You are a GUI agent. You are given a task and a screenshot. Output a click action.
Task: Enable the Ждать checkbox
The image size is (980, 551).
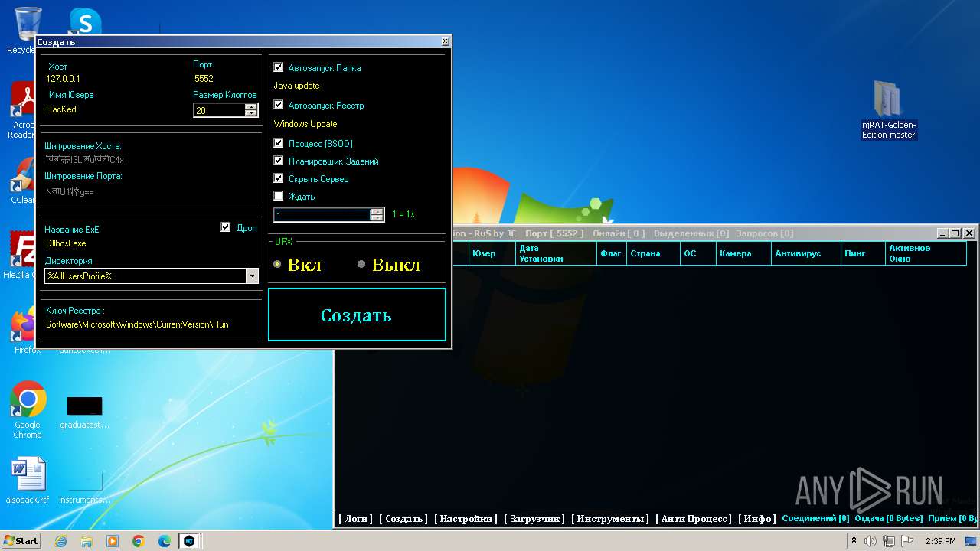pos(279,196)
